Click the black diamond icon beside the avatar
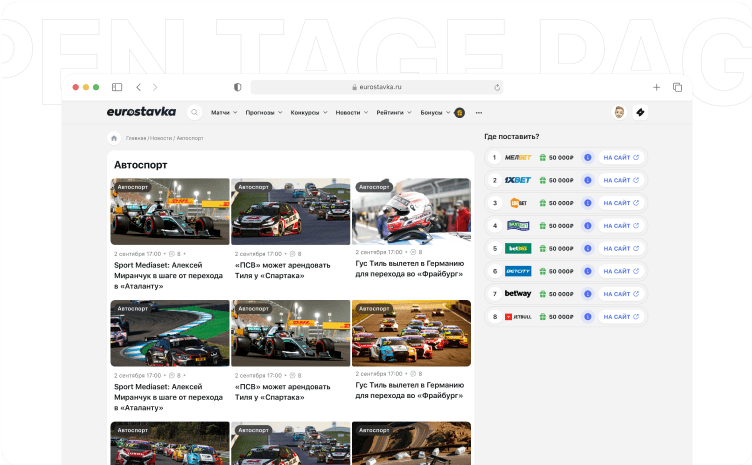 [x=641, y=113]
